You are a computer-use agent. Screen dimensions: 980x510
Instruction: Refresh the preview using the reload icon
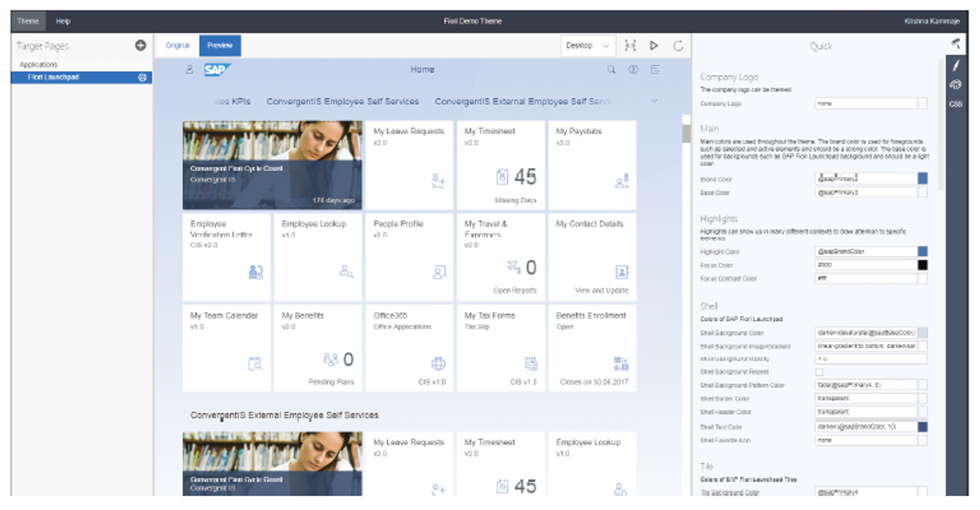[x=679, y=46]
